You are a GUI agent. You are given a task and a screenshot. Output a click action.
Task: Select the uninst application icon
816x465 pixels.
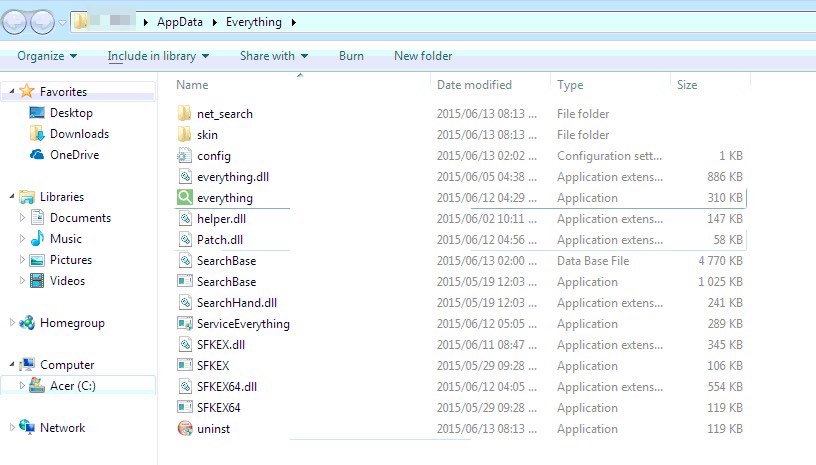[184, 429]
